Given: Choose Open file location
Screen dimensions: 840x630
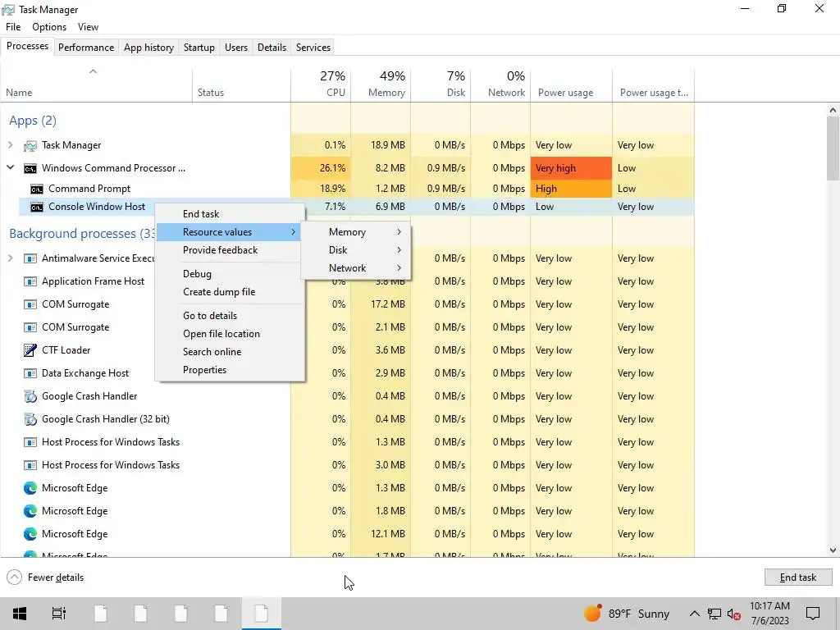Looking at the screenshot, I should coord(229,334).
